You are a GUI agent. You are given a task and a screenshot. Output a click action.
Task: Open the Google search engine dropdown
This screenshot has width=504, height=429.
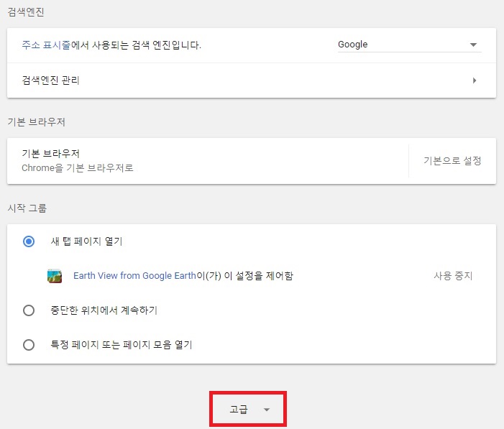pos(409,45)
